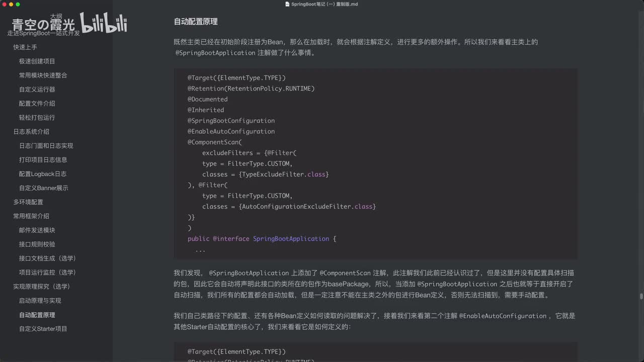Click the markdown file icon in title bar
The height and width of the screenshot is (362, 644).
pos(287,4)
